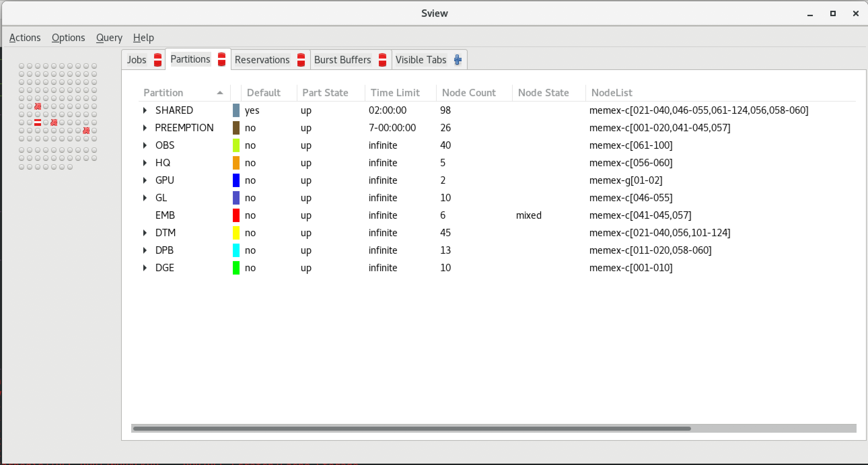Expand the PREEMPTION partition row
Screen dimensions: 868x465
[x=145, y=128]
